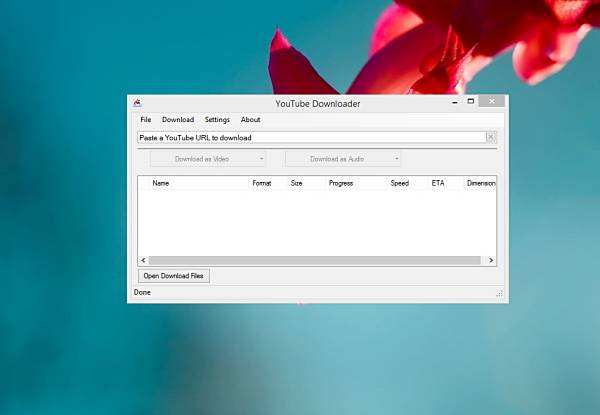Open the Settings menu
Image resolution: width=600 pixels, height=415 pixels.
[x=217, y=120]
